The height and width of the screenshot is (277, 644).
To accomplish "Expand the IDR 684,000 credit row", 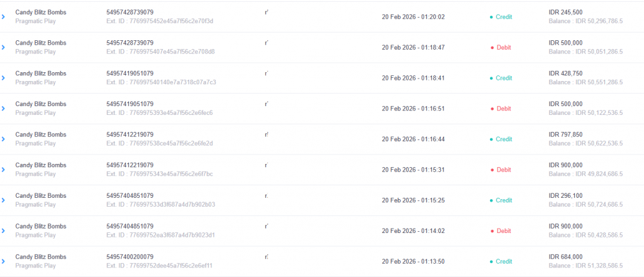I will pos(3,261).
